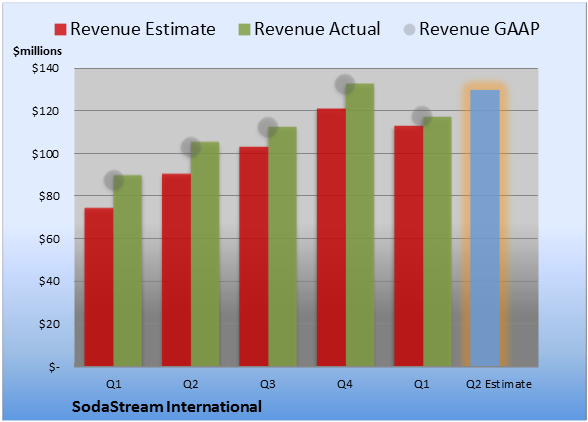The image size is (588, 422).
Task: Select the red Q2 estimate bar
Action: [176, 270]
